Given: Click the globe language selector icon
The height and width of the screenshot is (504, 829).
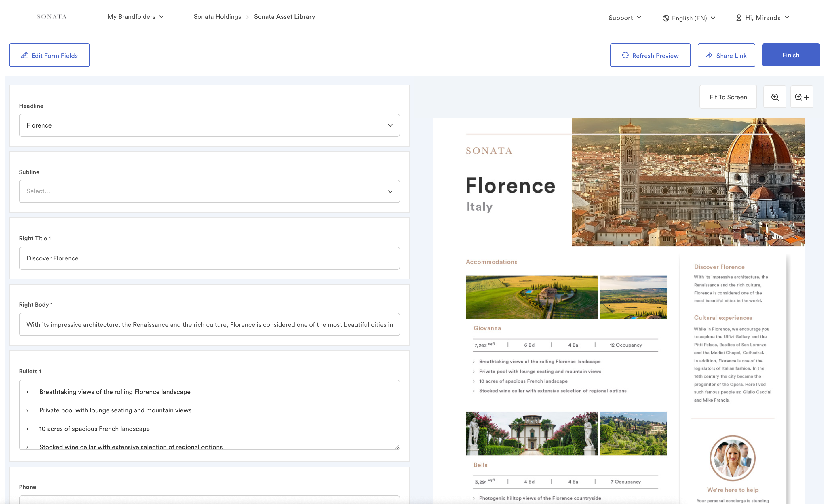Looking at the screenshot, I should point(664,17).
